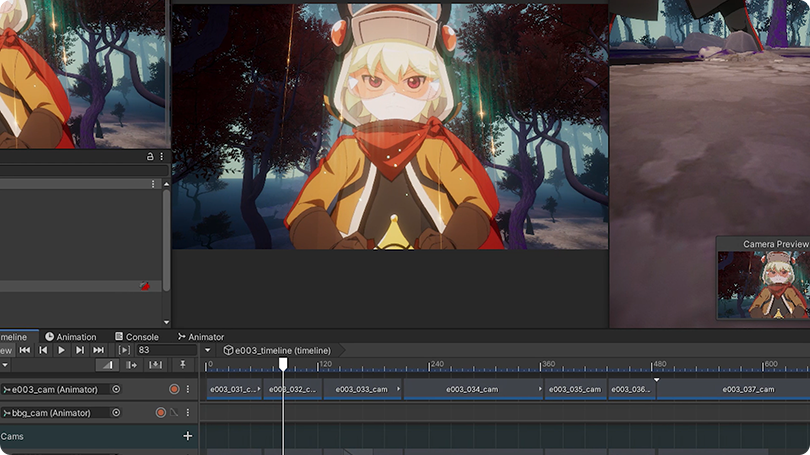
Task: Switch to the Console tab
Action: [137, 337]
